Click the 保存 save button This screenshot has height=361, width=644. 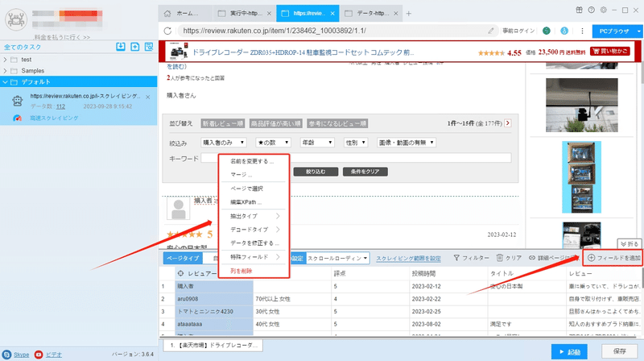click(x=619, y=351)
